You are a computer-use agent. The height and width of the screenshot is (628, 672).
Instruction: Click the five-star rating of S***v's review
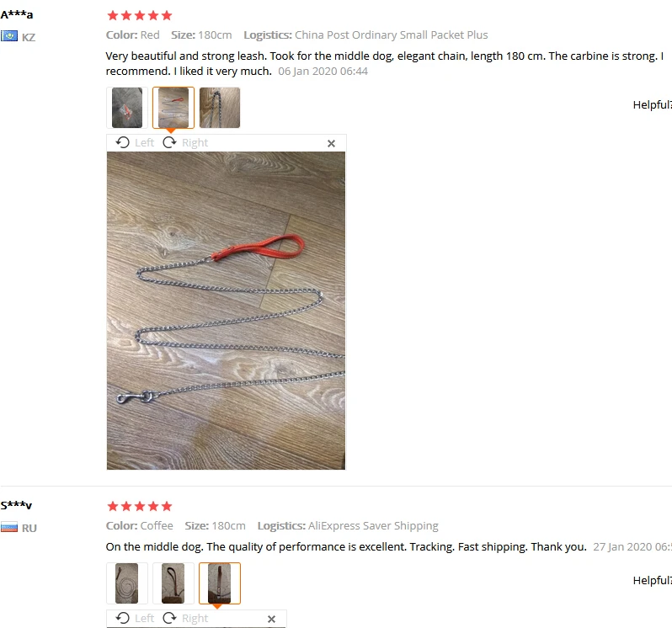tap(140, 506)
